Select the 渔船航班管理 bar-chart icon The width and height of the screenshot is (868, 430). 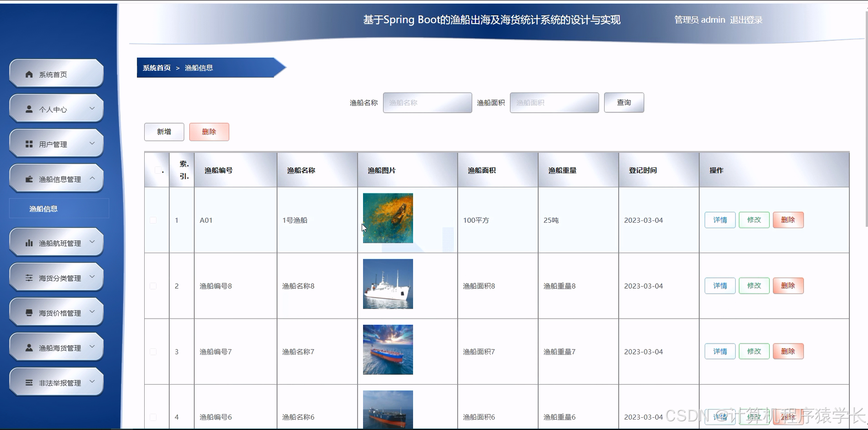point(28,242)
